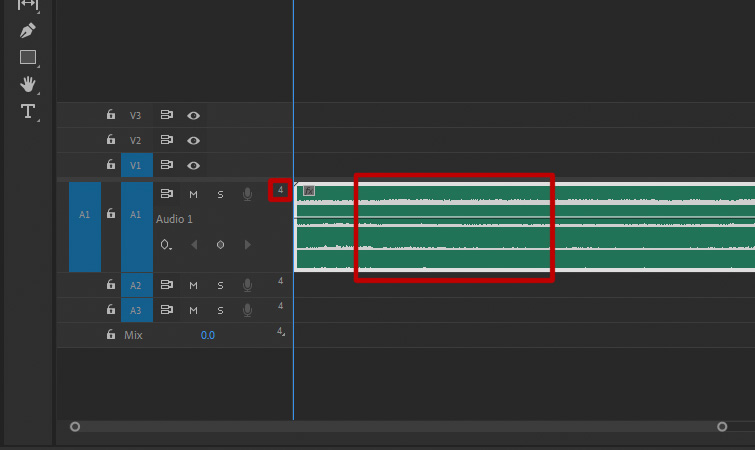Toggle sync lock for V2
This screenshot has height=450, width=755.
pyautogui.click(x=167, y=140)
